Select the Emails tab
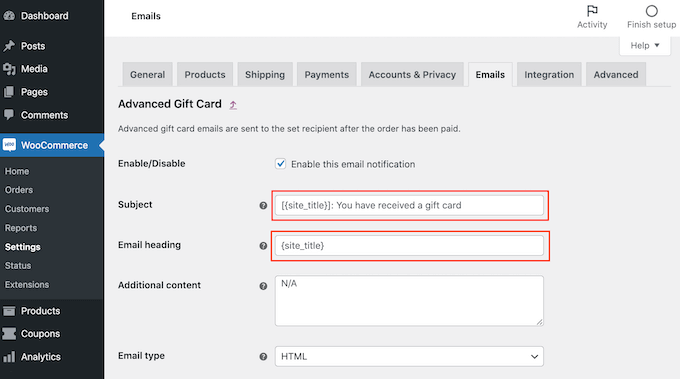680x379 pixels. [x=490, y=75]
